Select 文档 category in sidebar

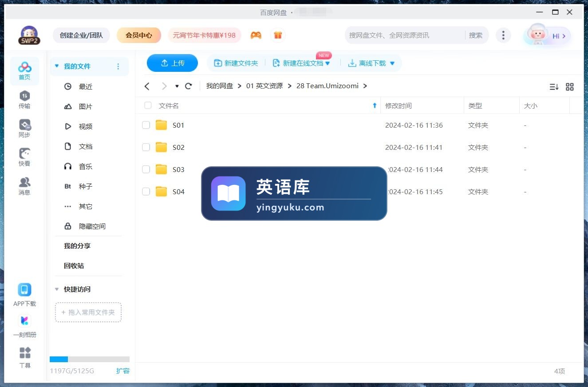(86, 146)
